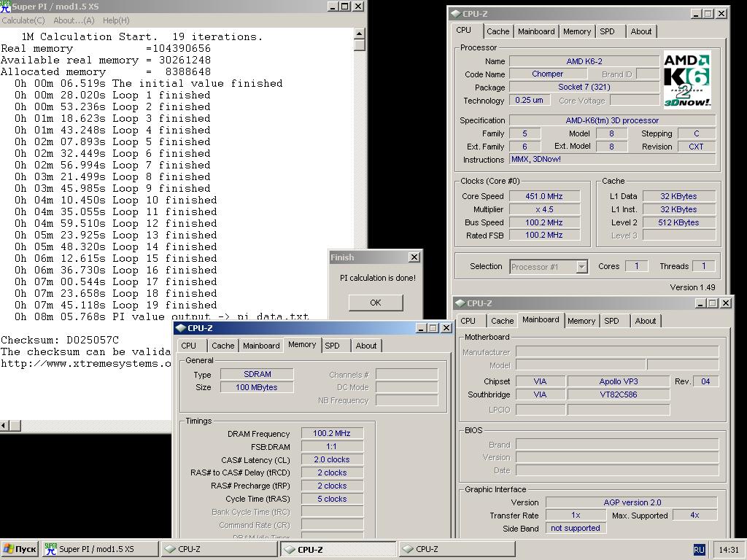Open the Windows Start button (Пуск)

20,549
